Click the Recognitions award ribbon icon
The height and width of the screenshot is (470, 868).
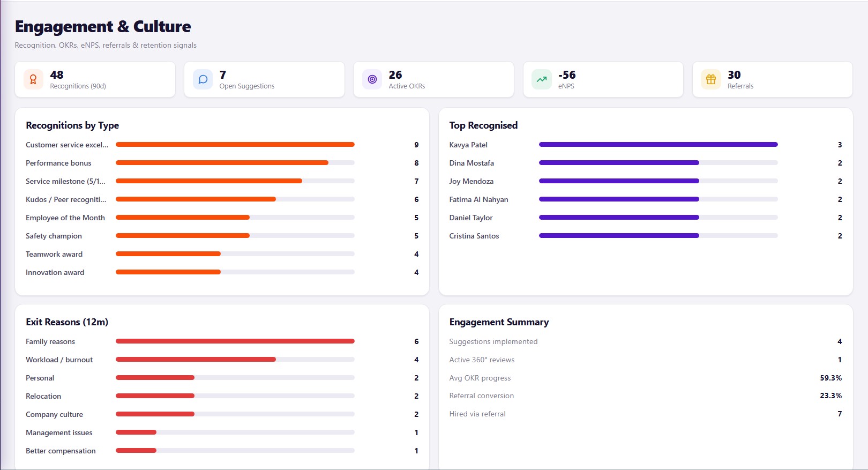click(x=33, y=79)
